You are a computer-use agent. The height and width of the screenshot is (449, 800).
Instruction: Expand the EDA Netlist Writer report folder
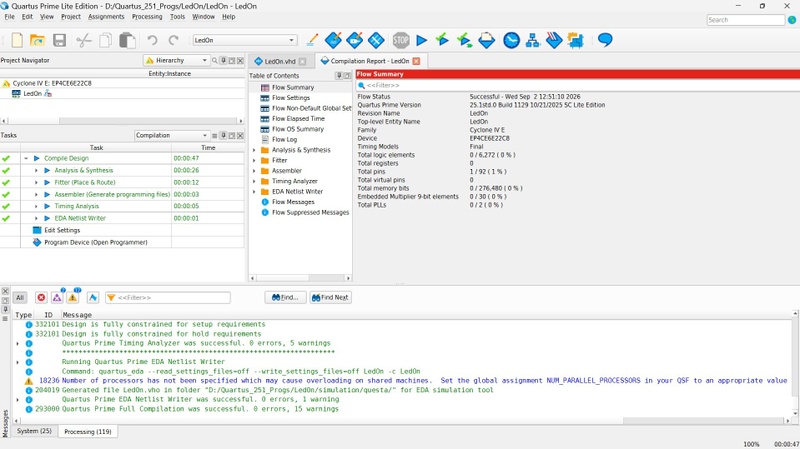(x=254, y=192)
